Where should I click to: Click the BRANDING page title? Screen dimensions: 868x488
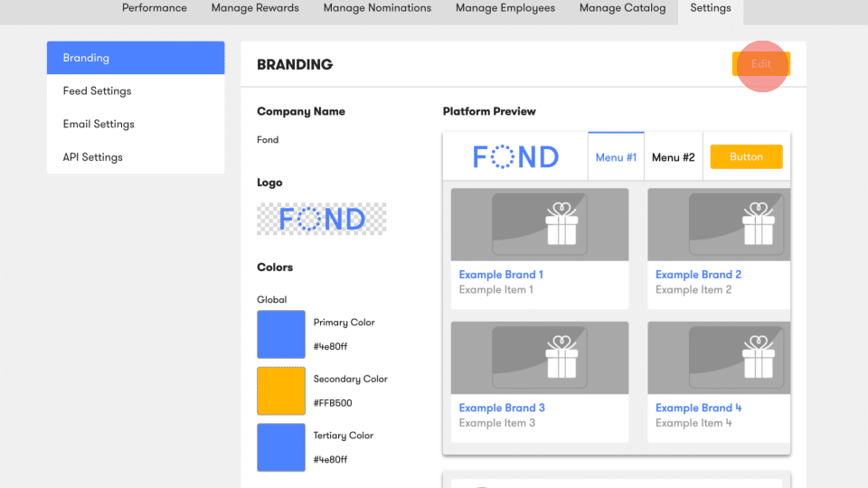[295, 65]
